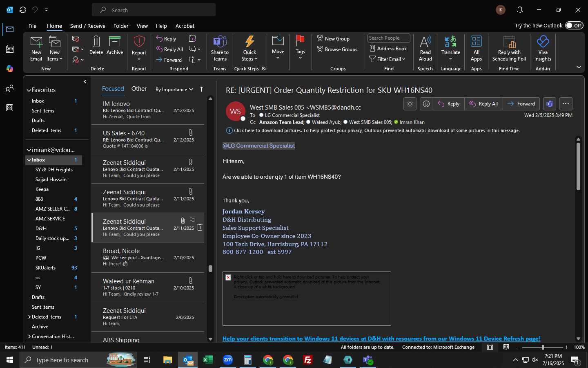Collapse folder pane with arrow
Viewport: 588px width, 368px height.
coord(85,82)
